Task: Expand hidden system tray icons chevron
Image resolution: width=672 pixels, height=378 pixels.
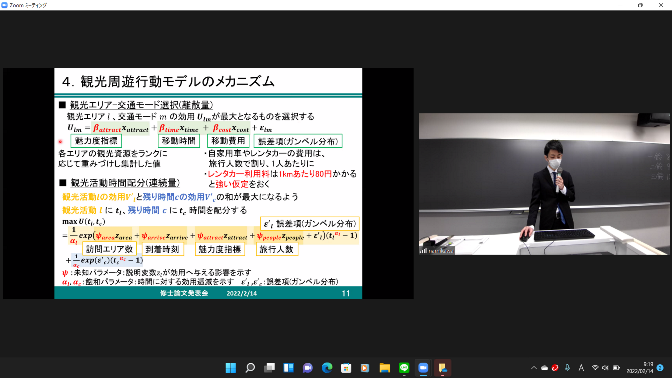Action: (x=534, y=368)
